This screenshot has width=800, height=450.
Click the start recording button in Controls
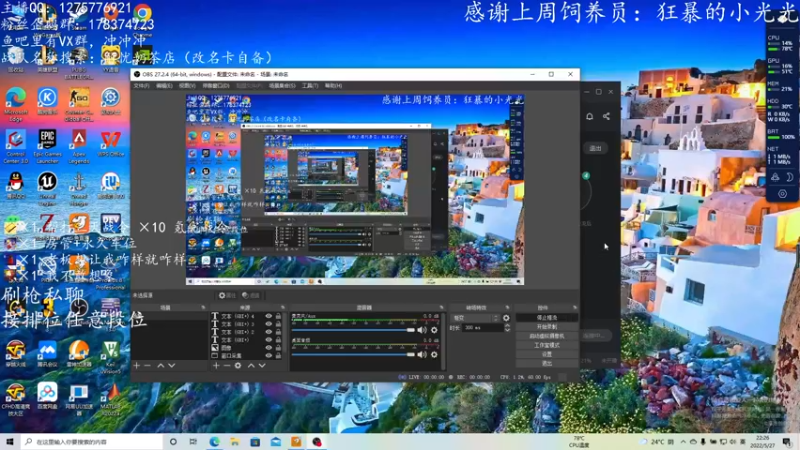pyautogui.click(x=546, y=327)
